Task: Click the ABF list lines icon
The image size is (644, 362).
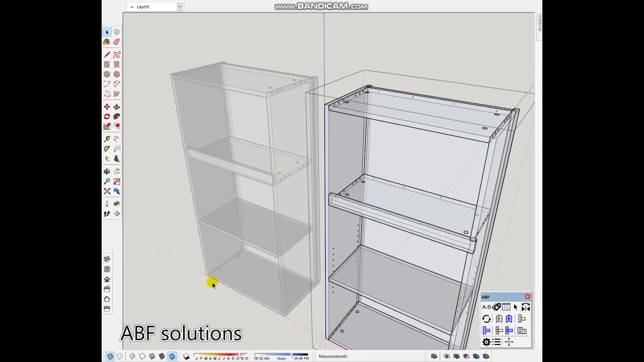Action: coord(497,342)
